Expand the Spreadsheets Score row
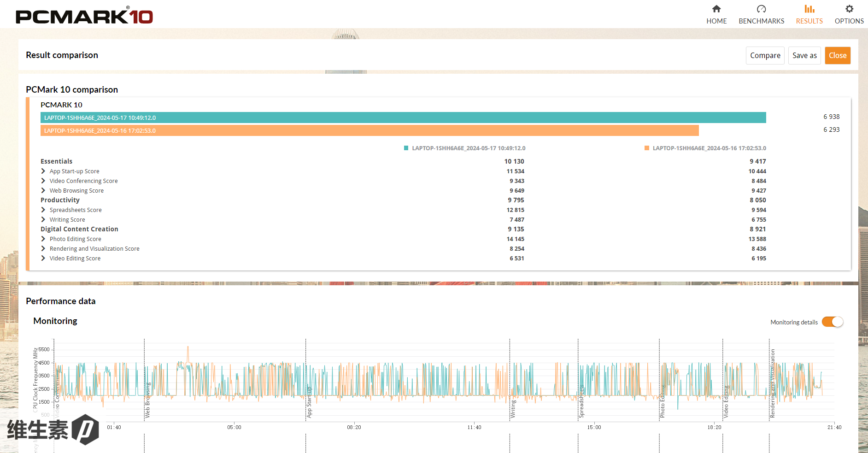Screen dimensions: 868x453 [x=43, y=210]
